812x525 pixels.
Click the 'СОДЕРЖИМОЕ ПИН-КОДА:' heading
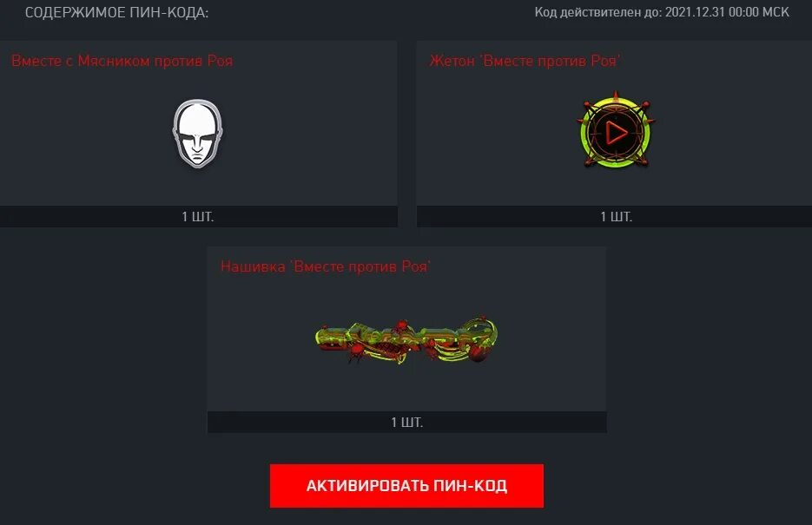116,13
